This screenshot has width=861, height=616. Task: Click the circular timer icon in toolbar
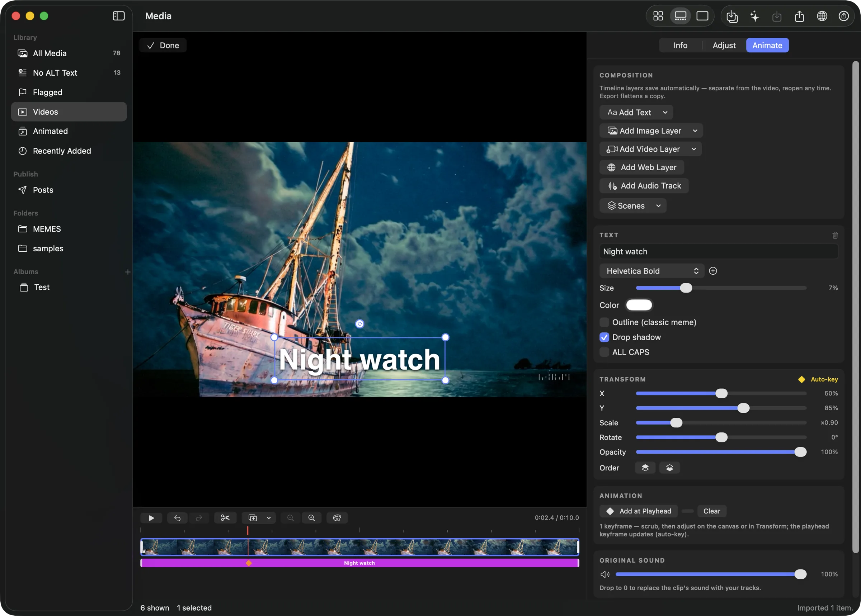coord(843,16)
